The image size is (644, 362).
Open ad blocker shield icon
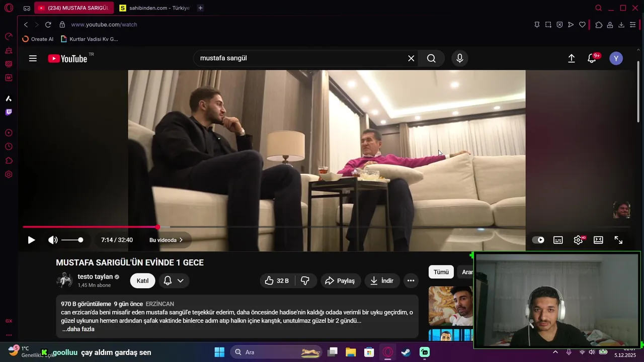point(559,25)
